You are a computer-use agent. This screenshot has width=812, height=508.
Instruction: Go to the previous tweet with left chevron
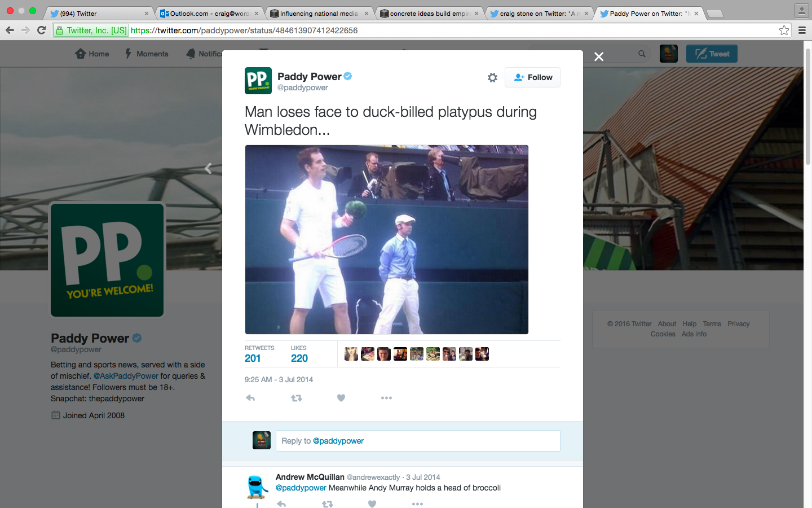pos(208,168)
